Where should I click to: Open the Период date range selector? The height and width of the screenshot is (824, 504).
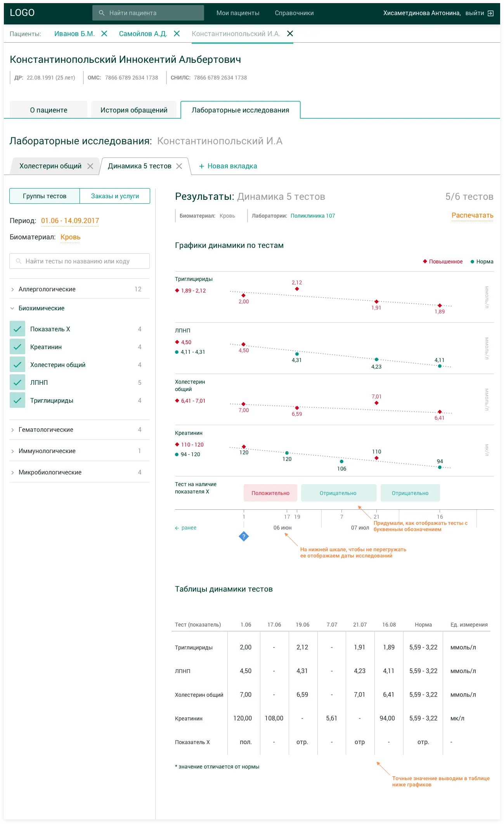(70, 221)
